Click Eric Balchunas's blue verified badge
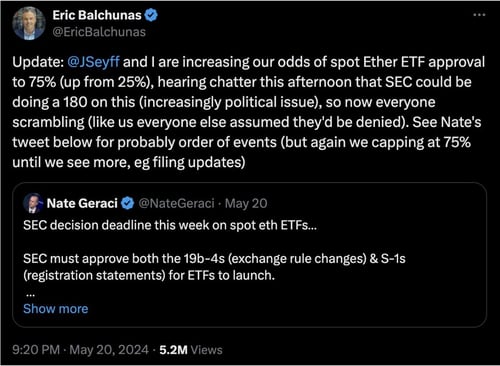This screenshot has height=366, width=500. [151, 15]
